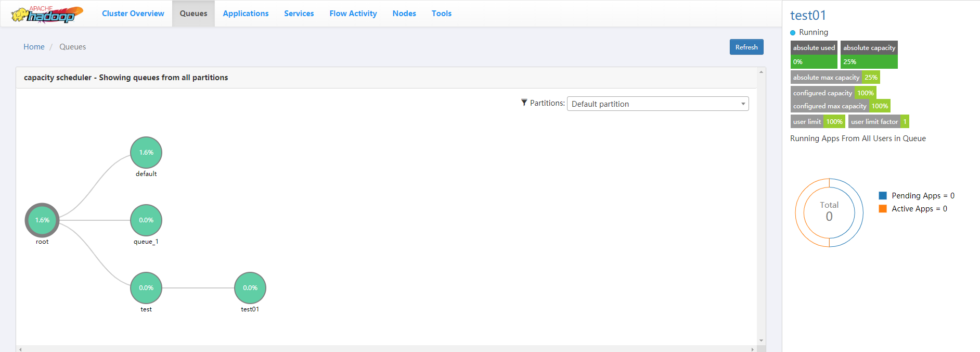Click the 'absolute used' label
Image resolution: width=980 pixels, height=352 pixels.
point(814,47)
